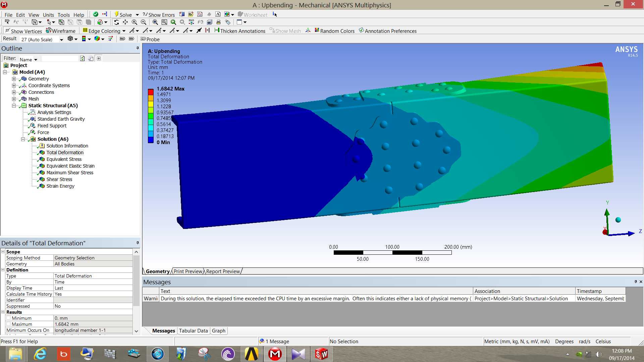Open the Result scale dropdown

pos(61,40)
